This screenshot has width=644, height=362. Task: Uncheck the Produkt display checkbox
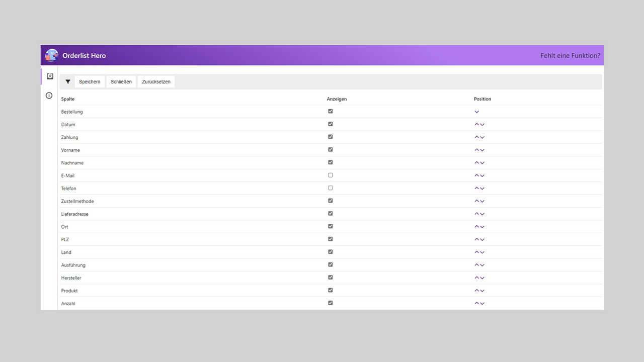[x=331, y=290]
